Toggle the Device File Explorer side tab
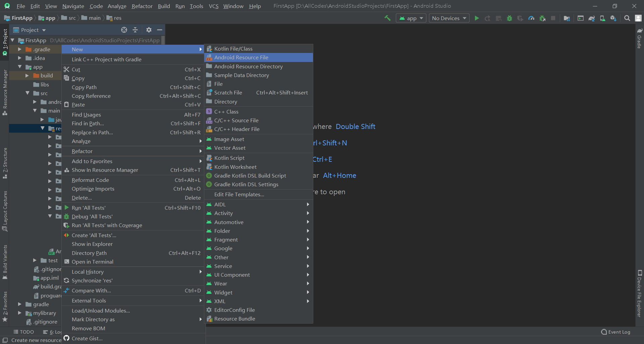644x344 pixels. 639,293
